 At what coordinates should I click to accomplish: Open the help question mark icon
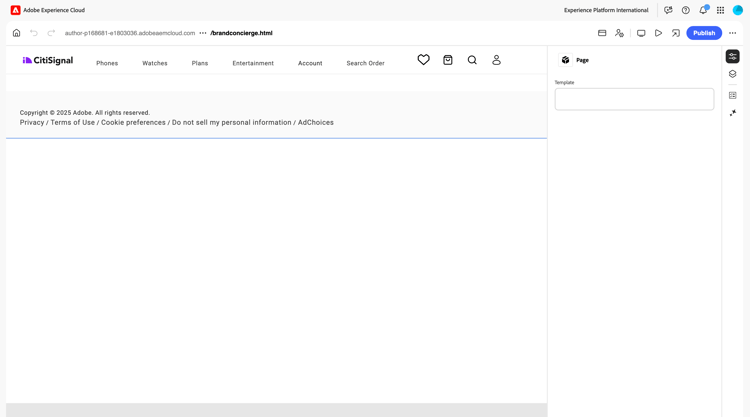tap(685, 10)
